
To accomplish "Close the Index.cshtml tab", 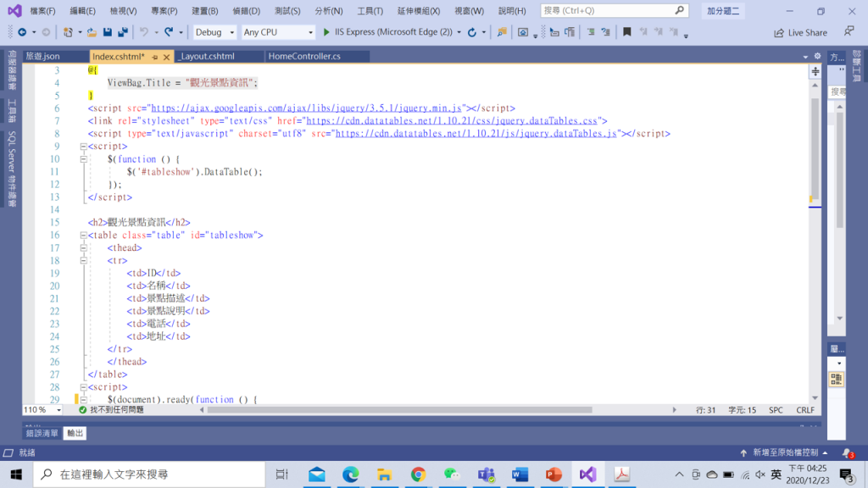I will (167, 57).
